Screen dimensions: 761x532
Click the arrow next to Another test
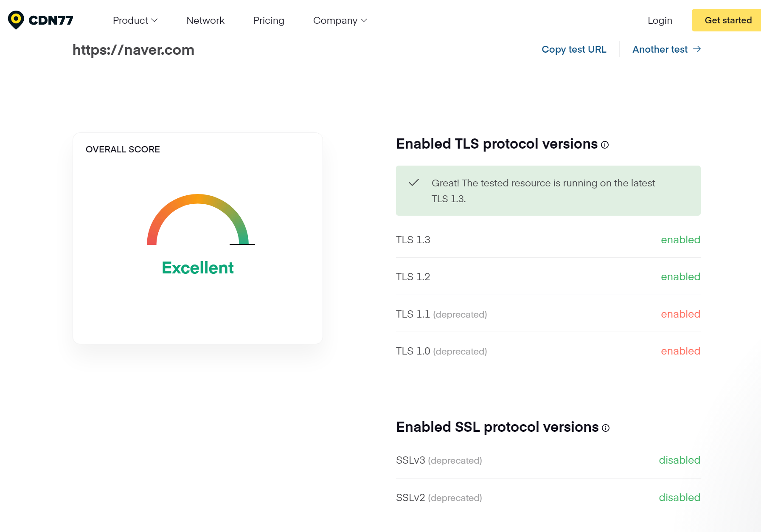696,49
